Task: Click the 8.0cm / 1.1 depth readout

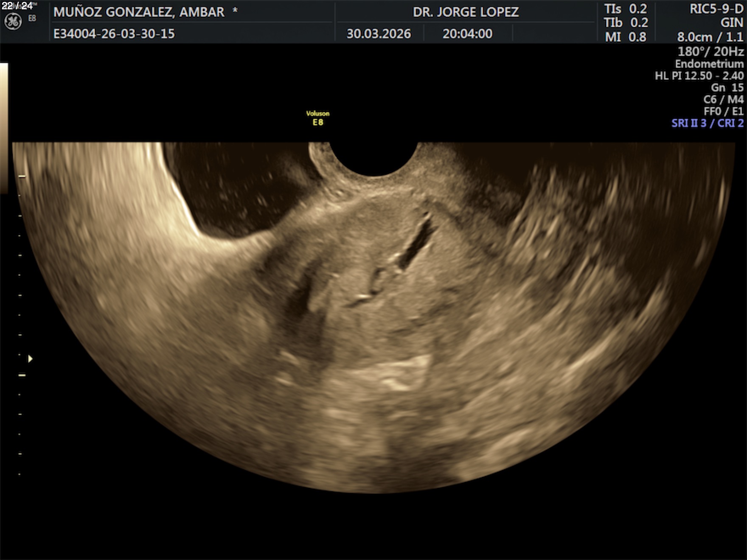Action: click(710, 37)
